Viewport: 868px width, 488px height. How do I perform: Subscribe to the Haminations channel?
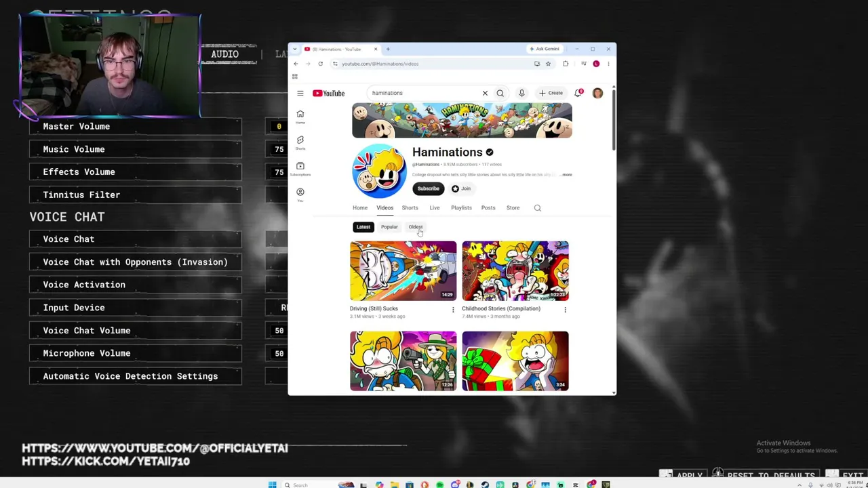[428, 188]
